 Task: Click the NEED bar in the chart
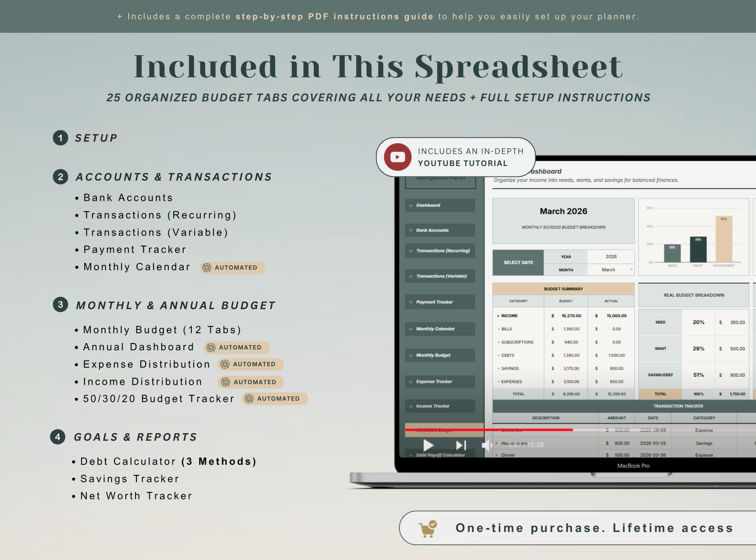(672, 253)
